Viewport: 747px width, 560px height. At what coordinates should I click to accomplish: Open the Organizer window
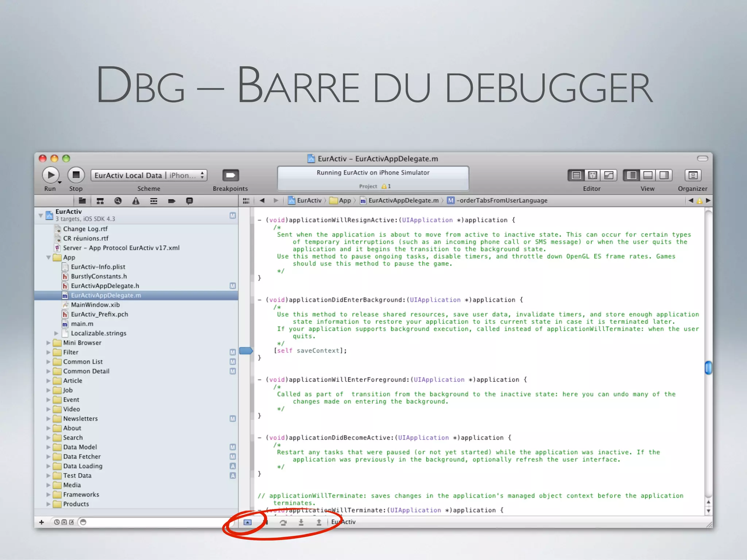[693, 175]
